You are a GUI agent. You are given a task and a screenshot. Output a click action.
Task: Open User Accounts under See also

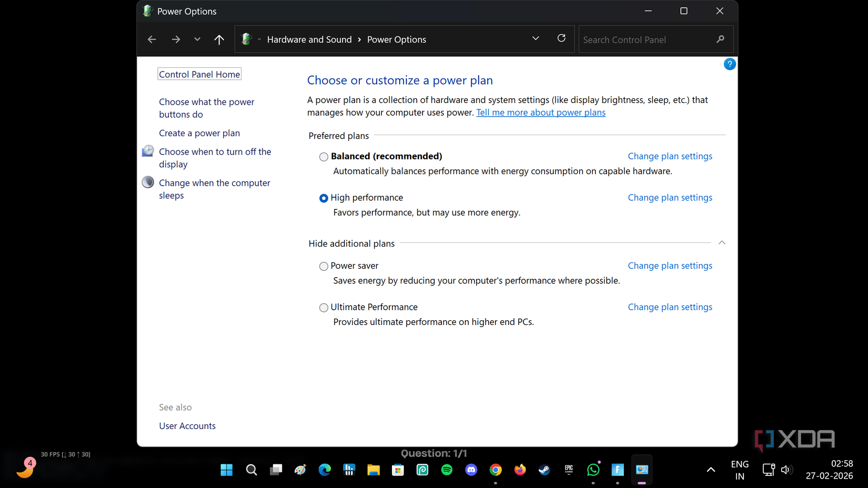(x=187, y=426)
